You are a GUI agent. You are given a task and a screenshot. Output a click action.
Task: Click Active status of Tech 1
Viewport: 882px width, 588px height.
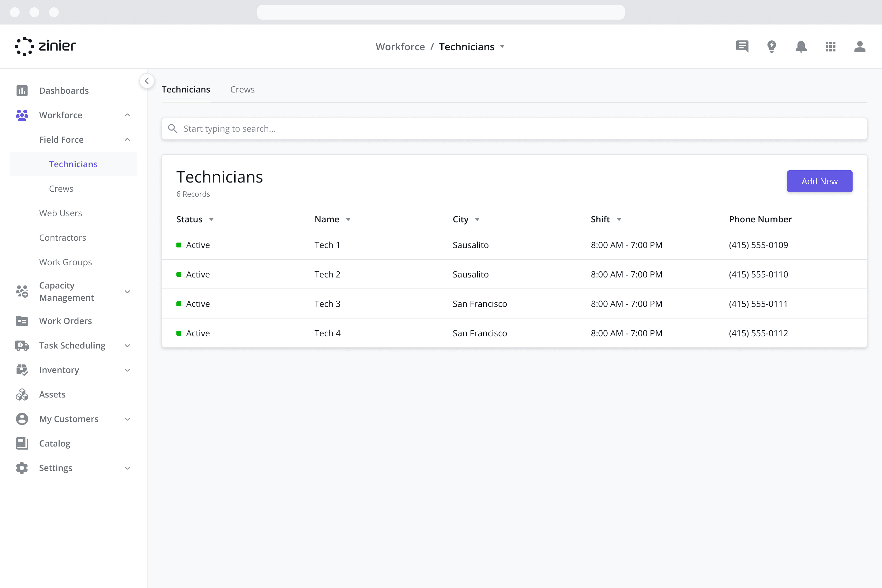[193, 245]
